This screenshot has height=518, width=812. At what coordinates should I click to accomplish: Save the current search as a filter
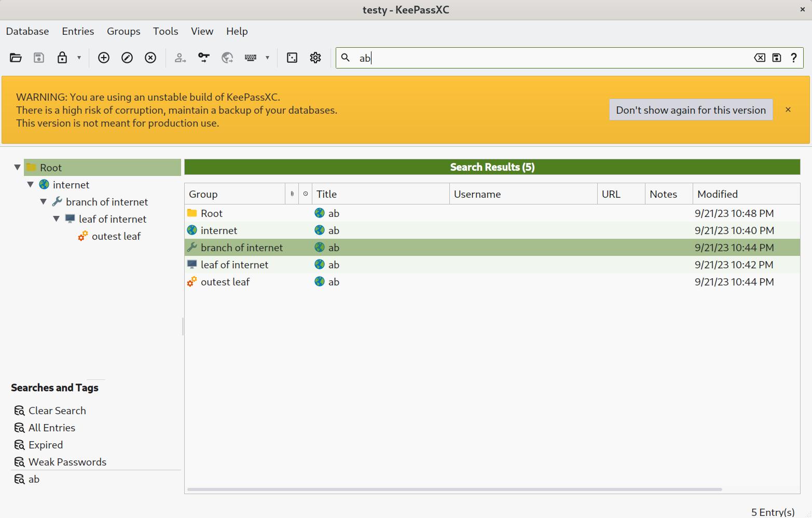click(x=776, y=58)
